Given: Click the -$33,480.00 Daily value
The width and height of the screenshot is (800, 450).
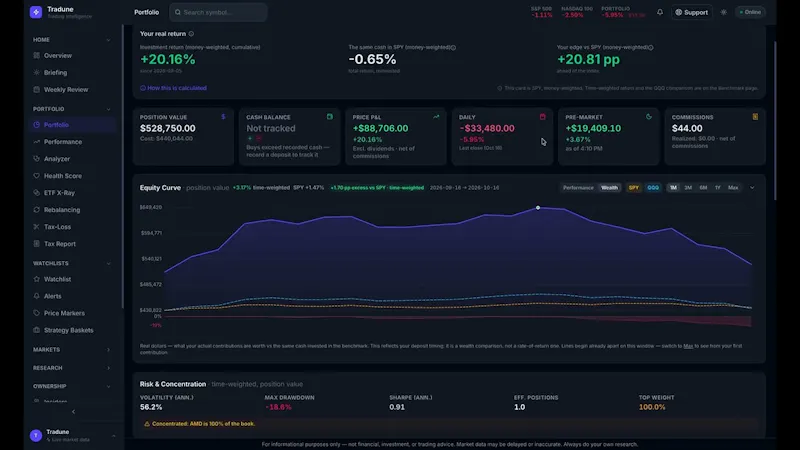Looking at the screenshot, I should pyautogui.click(x=487, y=129).
